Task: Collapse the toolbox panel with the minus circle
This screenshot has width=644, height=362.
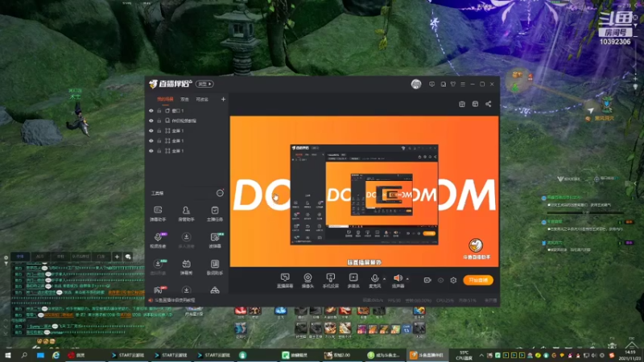Action: (x=220, y=193)
